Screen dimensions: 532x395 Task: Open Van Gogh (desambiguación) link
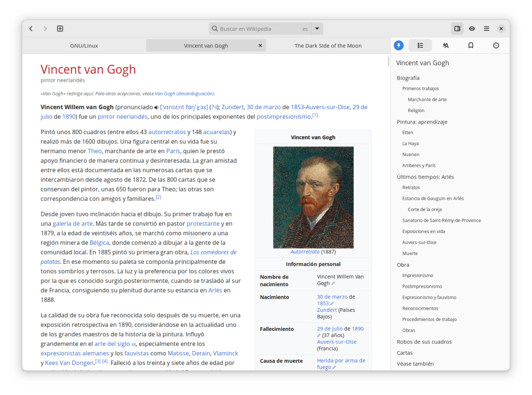184,94
